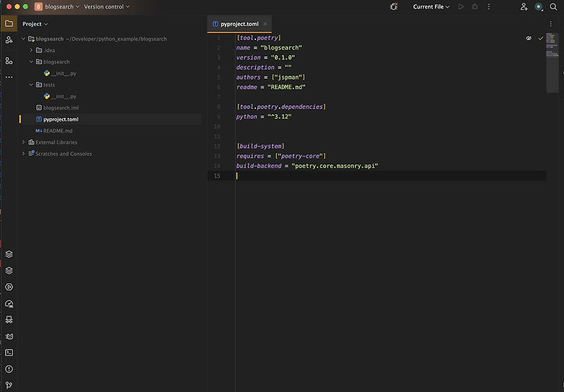Select the .idea folder row

(111, 50)
